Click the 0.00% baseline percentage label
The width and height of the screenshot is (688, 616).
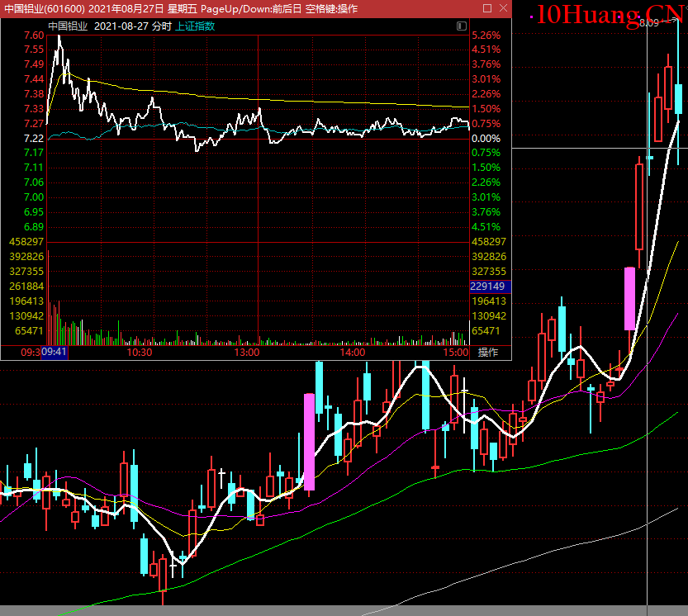point(486,139)
